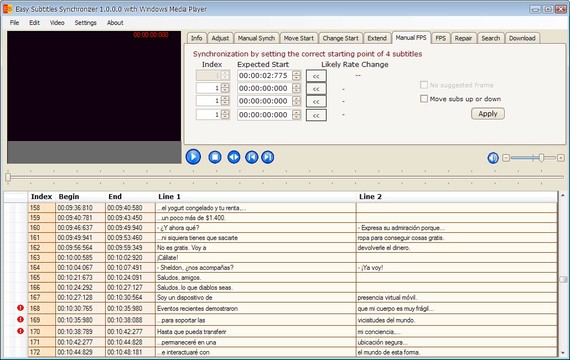Viewport: 570px width, 360px height.
Task: Enable the Move subs up or down checkbox
Action: pyautogui.click(x=424, y=99)
